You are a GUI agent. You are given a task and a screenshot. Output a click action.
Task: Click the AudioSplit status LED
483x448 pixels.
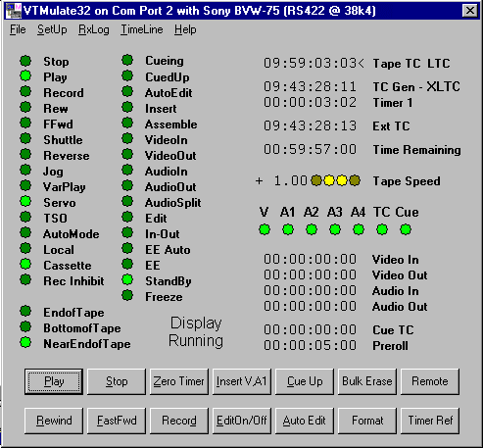[127, 201]
